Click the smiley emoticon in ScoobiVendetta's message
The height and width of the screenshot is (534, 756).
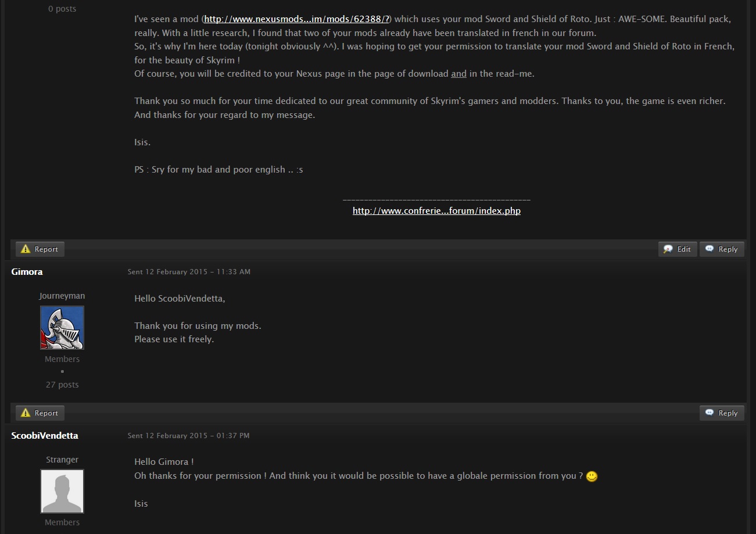point(592,476)
